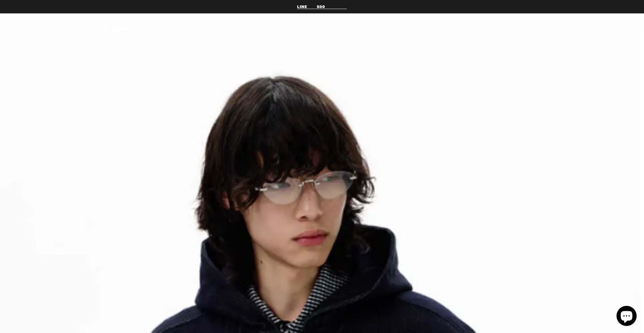Click the LINE 500 announcement link
Image resolution: width=644 pixels, height=333 pixels.
322,7
